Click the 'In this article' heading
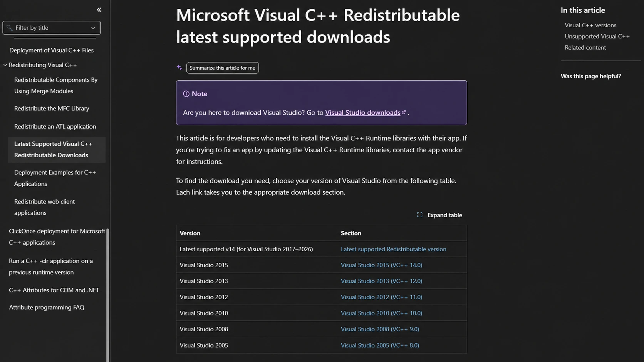 583,10
